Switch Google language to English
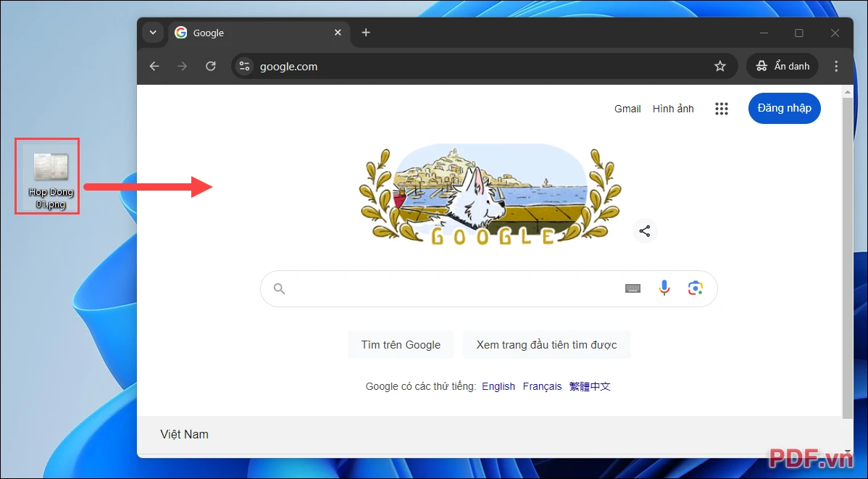Image resolution: width=868 pixels, height=479 pixels. 498,386
